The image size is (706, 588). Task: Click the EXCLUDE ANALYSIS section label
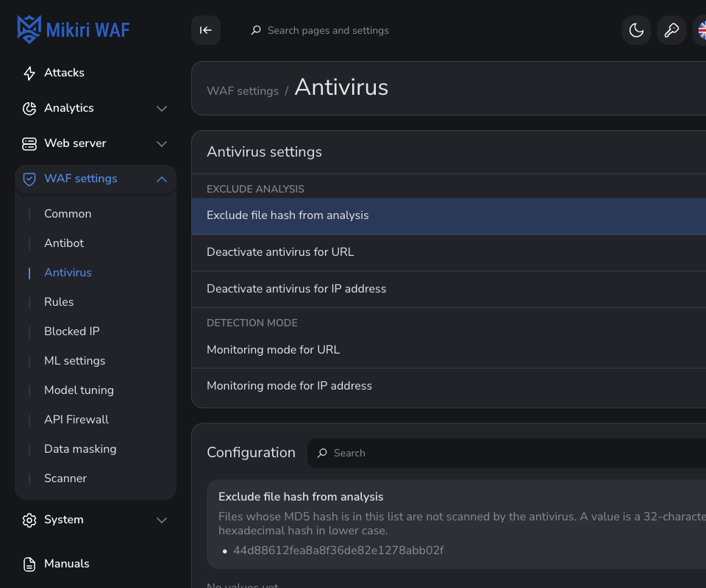click(255, 190)
